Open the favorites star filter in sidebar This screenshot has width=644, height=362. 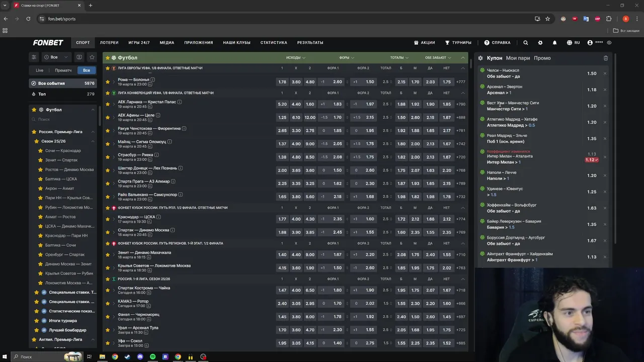pyautogui.click(x=92, y=57)
